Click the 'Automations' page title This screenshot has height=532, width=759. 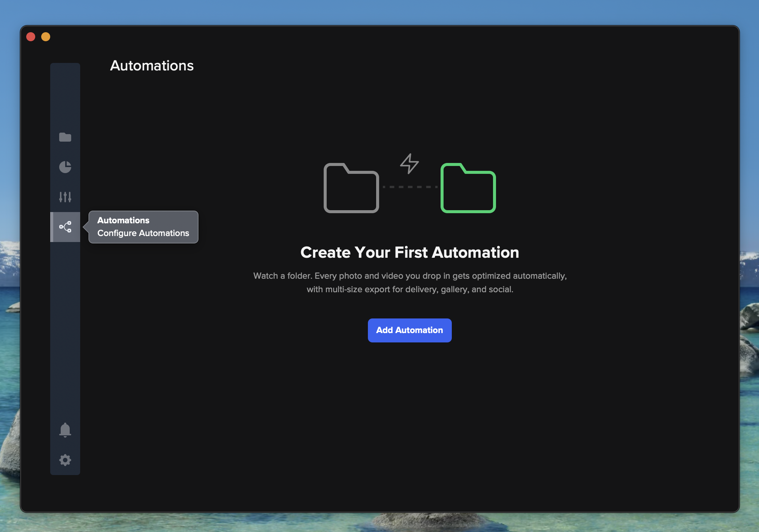(152, 66)
